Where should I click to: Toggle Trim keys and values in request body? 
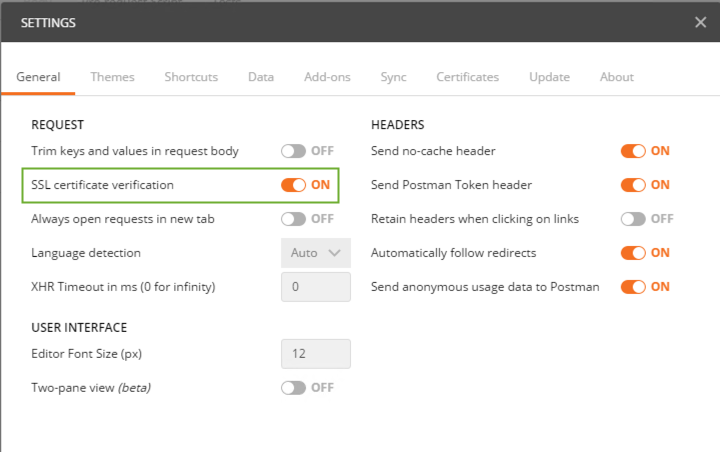pos(294,151)
